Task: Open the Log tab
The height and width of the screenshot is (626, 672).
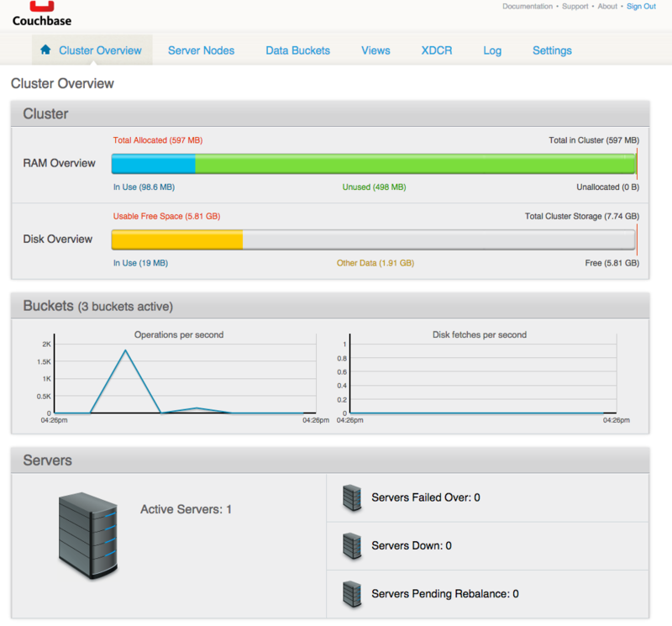Action: 492,50
